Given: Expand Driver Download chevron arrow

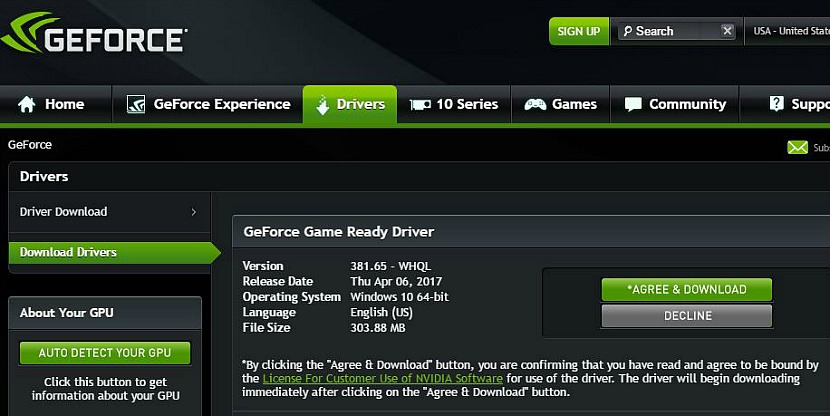Looking at the screenshot, I should 194,212.
